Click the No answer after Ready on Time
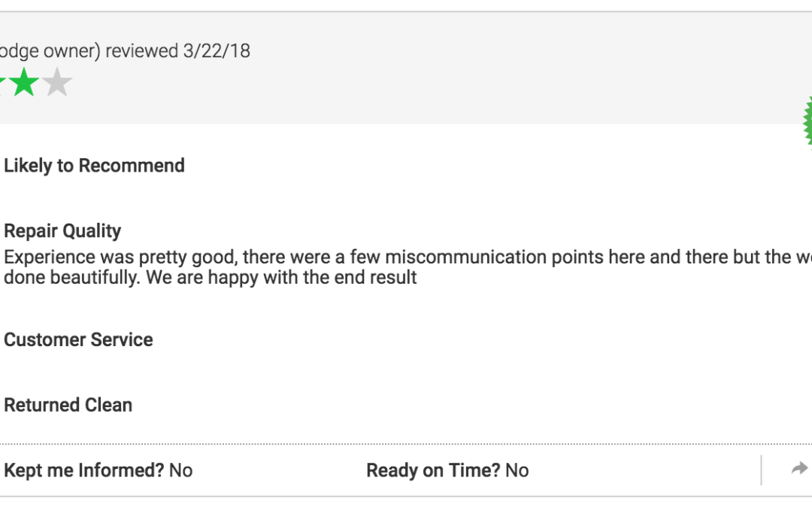 click(517, 470)
